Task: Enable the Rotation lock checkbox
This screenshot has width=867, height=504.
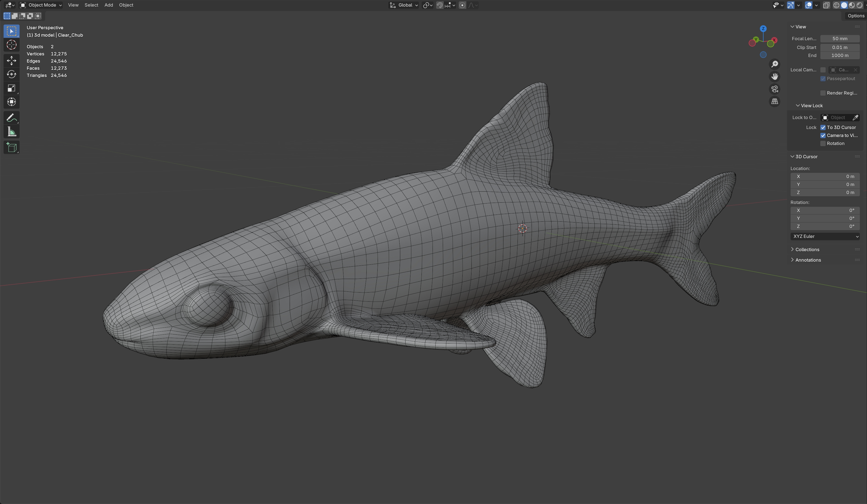Action: (823, 144)
